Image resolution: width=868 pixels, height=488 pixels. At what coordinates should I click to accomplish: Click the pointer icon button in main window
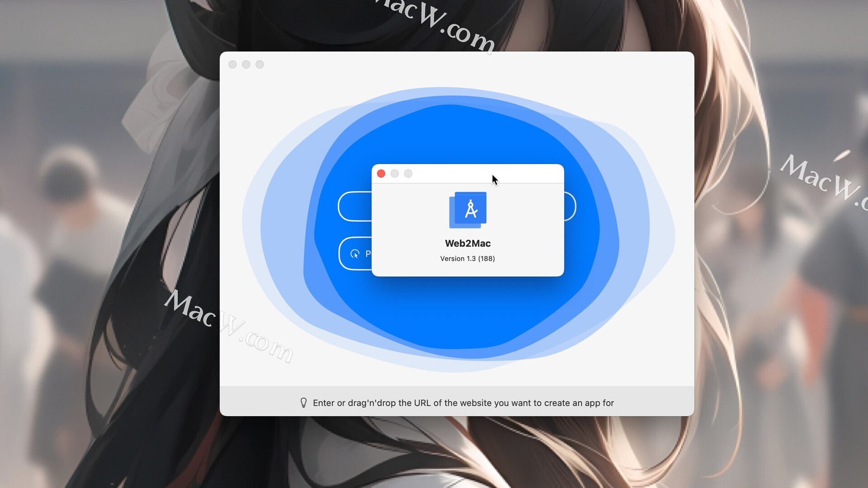click(x=355, y=253)
